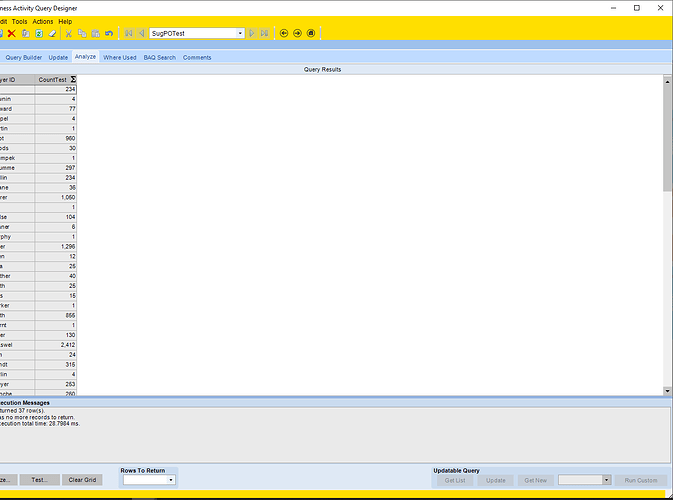Open the SugPOTest query ID dropdown
This screenshot has height=500, width=673.
pos(240,33)
